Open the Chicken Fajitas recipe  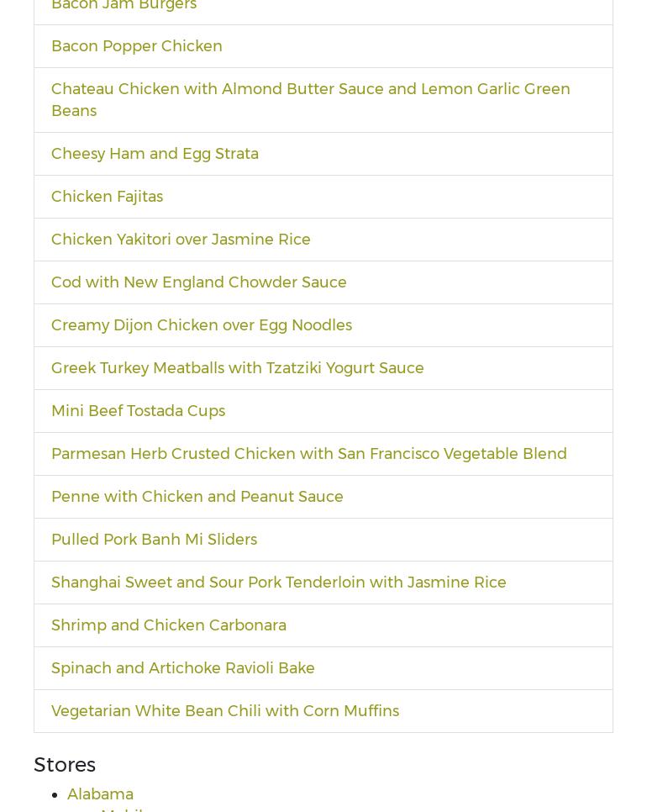click(x=107, y=196)
